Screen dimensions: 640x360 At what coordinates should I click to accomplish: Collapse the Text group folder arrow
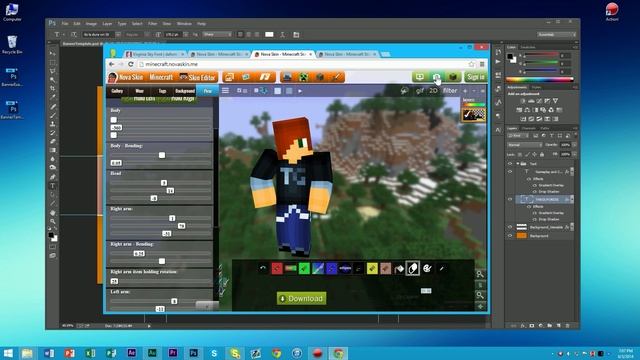pyautogui.click(x=518, y=164)
